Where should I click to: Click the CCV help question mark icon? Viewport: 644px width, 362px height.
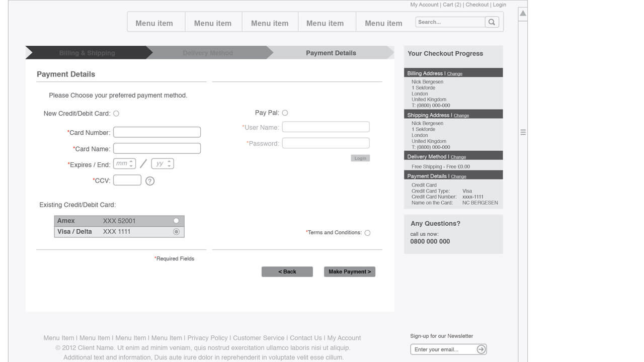(150, 181)
